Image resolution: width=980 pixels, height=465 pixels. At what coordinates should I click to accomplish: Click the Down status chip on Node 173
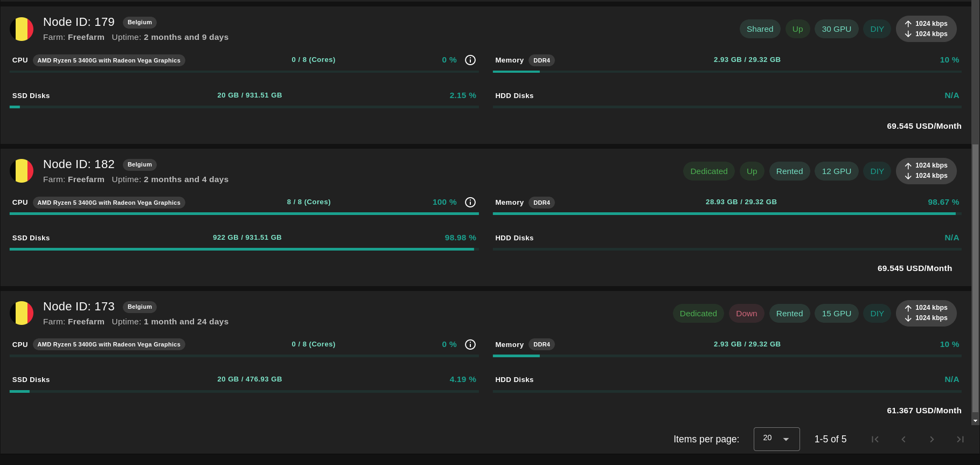[x=746, y=314]
